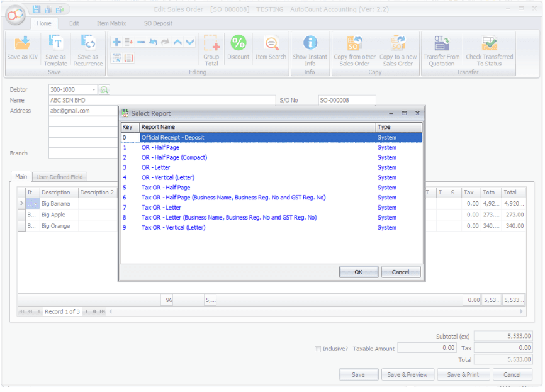Switch to User Defined Field tab

60,177
